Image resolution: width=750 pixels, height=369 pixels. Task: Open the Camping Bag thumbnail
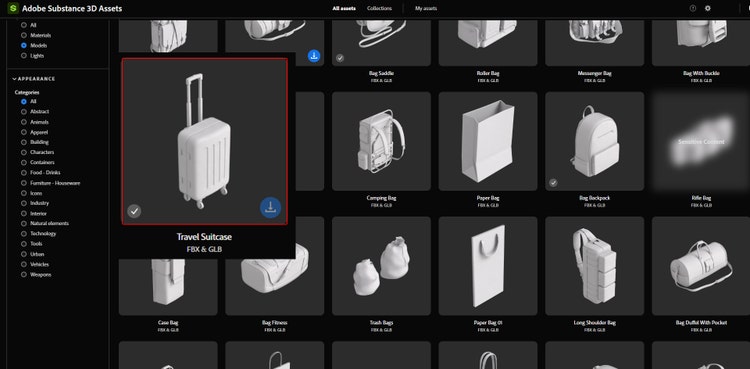(x=381, y=141)
